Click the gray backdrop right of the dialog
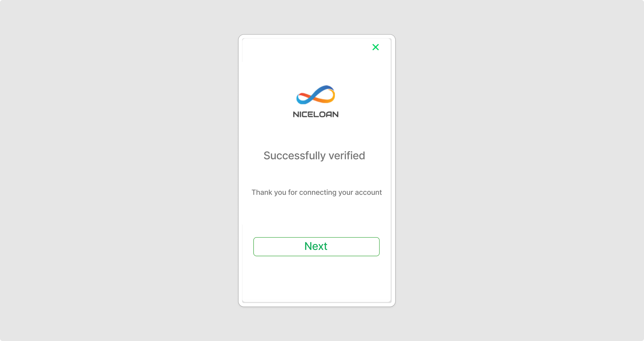The height and width of the screenshot is (341, 644). pos(520,170)
